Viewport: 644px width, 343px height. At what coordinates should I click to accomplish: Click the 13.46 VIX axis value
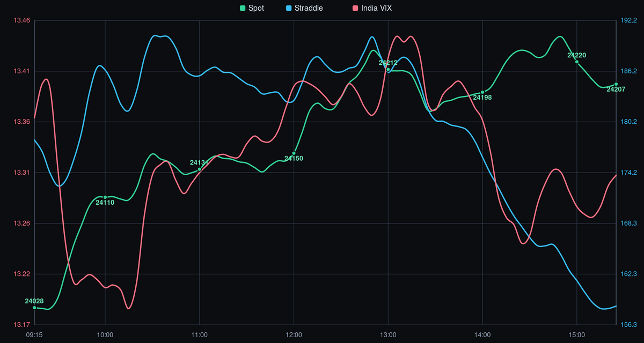(x=22, y=20)
